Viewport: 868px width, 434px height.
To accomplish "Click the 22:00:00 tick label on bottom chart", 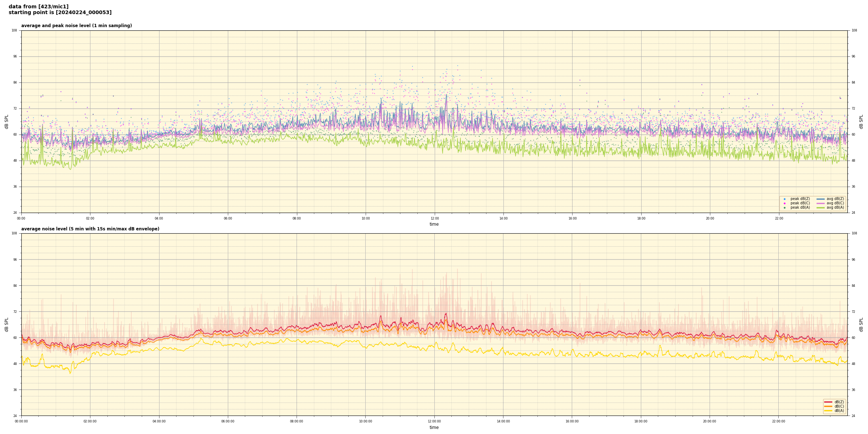I will (778, 421).
